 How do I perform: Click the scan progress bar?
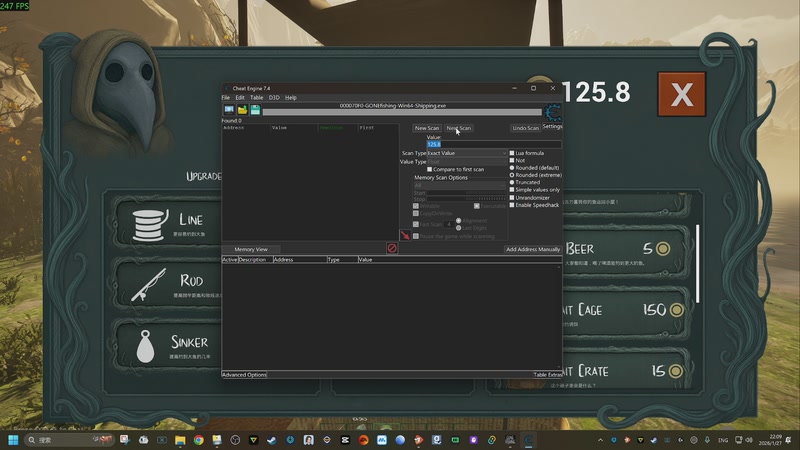click(x=402, y=112)
